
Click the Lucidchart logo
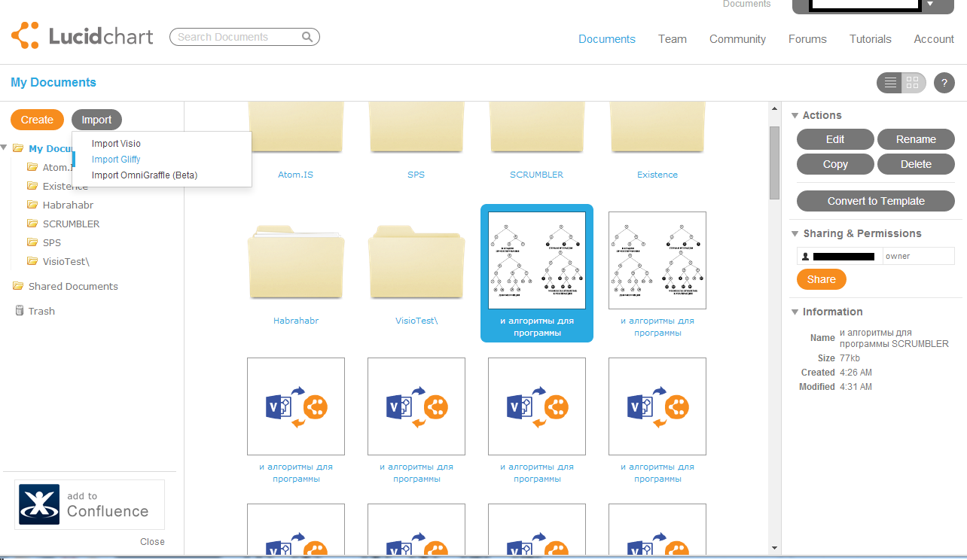(x=82, y=36)
